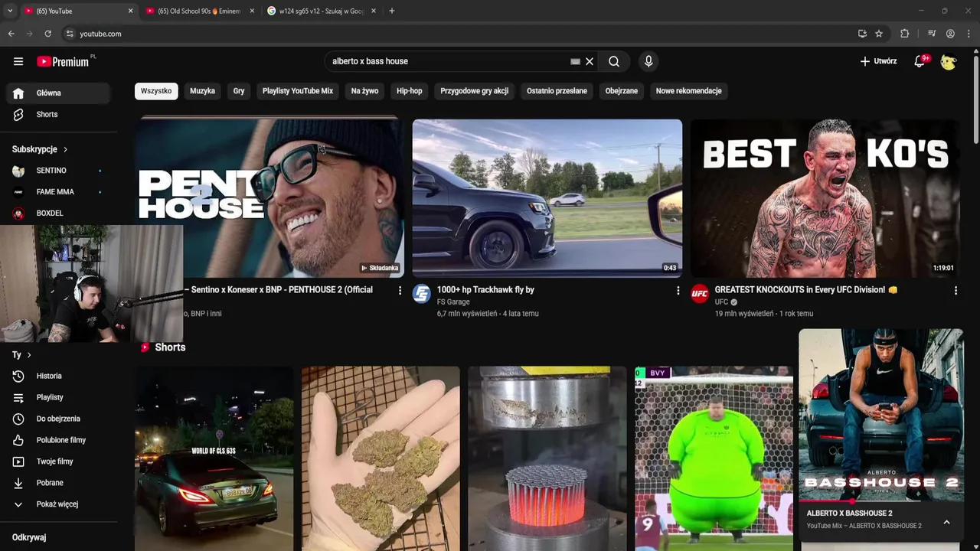This screenshot has width=980, height=551.
Task: Open the hamburger guide menu
Action: coord(18,61)
